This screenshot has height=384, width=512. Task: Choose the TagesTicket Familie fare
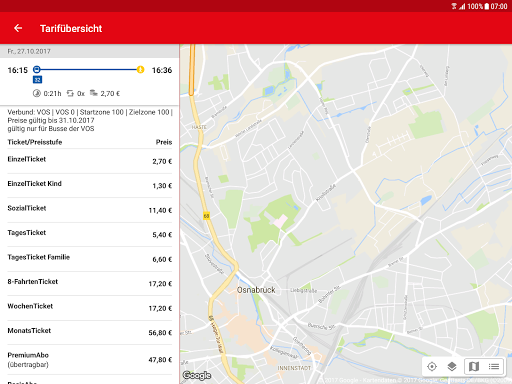click(90, 259)
